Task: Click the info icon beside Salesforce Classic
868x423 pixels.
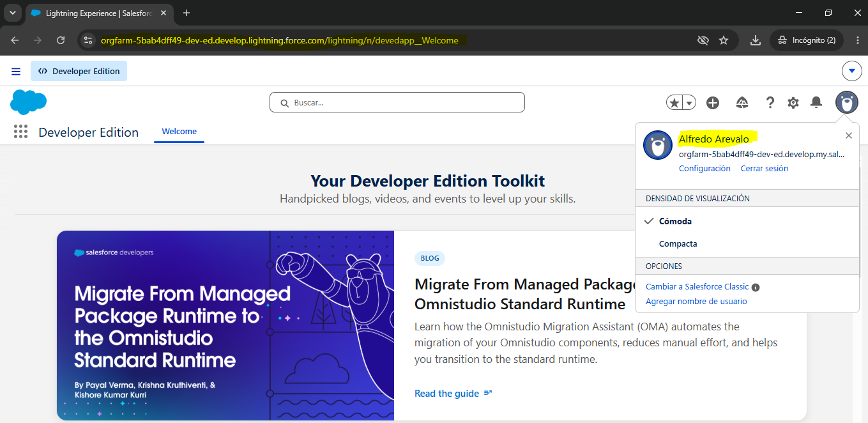Action: pos(756,288)
